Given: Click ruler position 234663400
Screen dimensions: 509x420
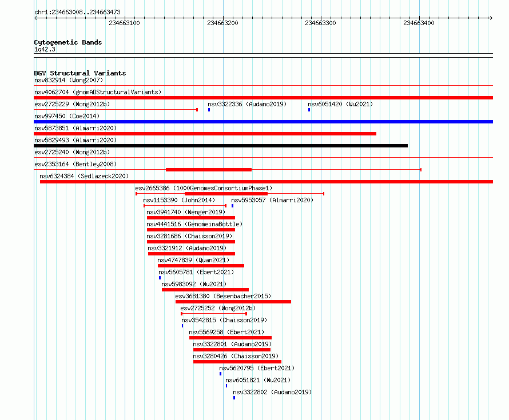Looking at the screenshot, I should [419, 23].
